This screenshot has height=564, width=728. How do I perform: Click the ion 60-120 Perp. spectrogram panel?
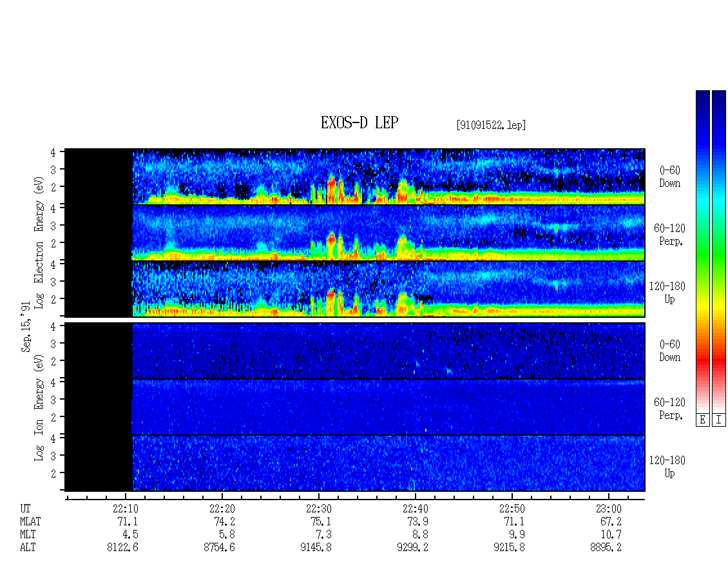click(x=355, y=407)
